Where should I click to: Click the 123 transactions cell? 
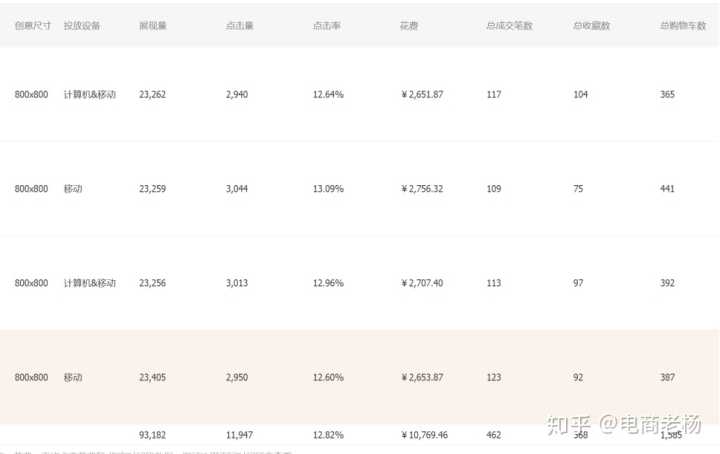coord(493,377)
